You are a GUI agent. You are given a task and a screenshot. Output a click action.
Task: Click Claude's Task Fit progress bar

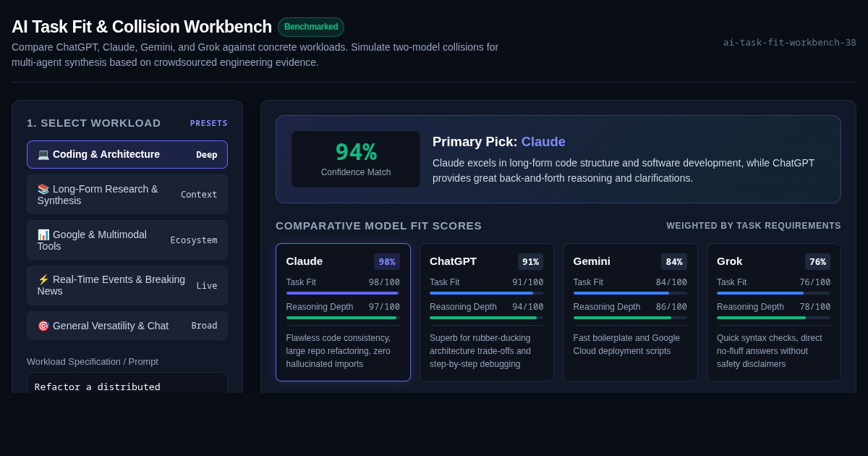point(343,293)
